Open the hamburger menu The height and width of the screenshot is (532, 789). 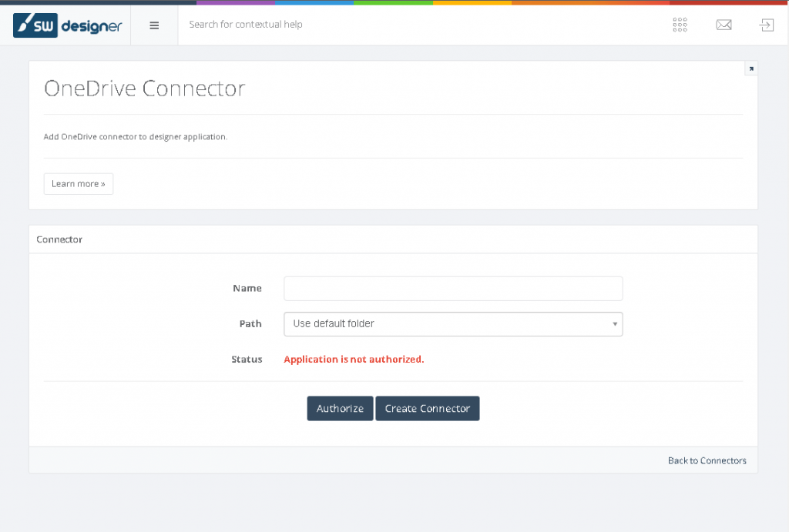(154, 25)
